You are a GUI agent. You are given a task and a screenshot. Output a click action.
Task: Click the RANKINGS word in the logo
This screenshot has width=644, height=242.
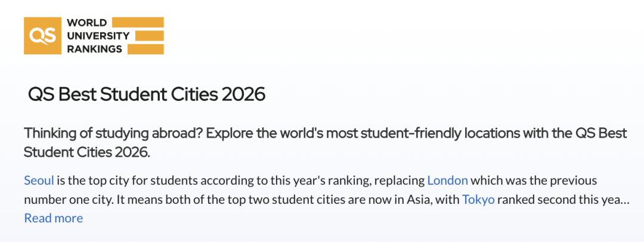[x=94, y=50]
